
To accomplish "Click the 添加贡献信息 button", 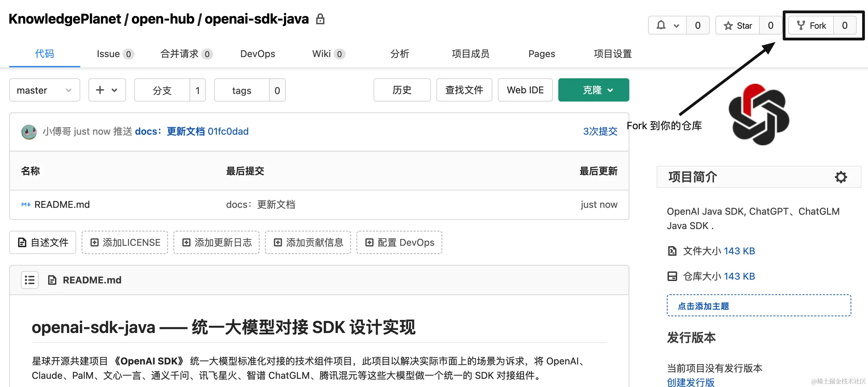I will click(x=308, y=242).
